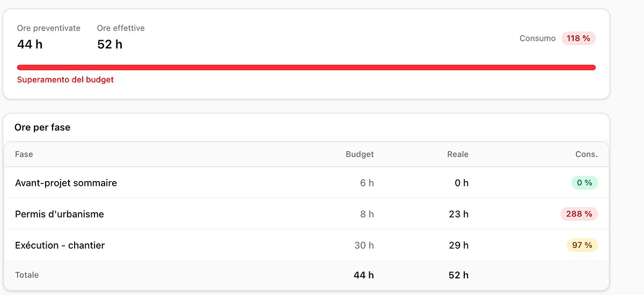Image resolution: width=644 pixels, height=295 pixels.
Task: Select the 'Permis d'urbanisme' row name
Action: point(60,214)
